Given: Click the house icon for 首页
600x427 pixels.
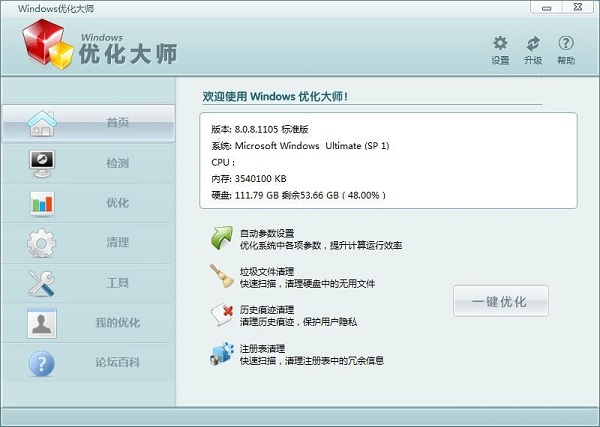Looking at the screenshot, I should click(42, 124).
